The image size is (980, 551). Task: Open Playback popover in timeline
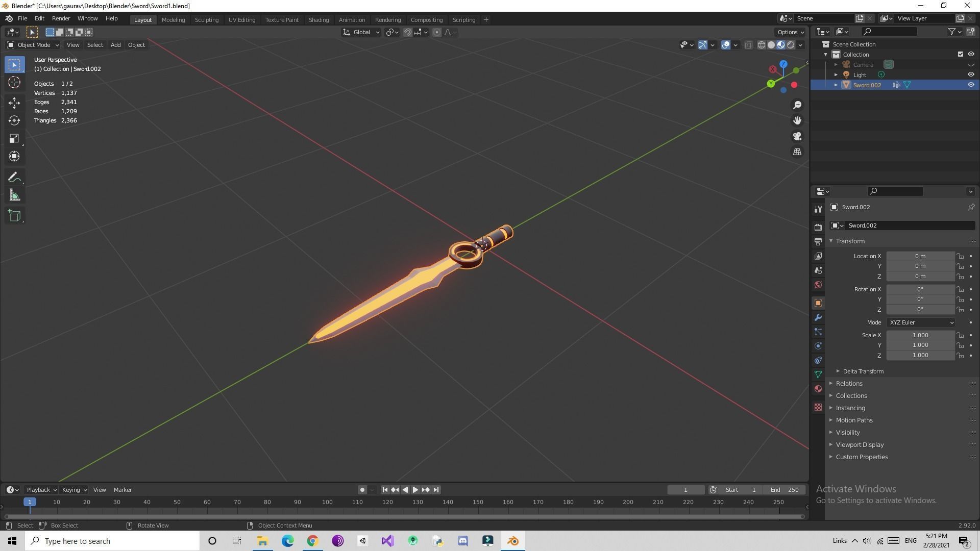tap(41, 490)
